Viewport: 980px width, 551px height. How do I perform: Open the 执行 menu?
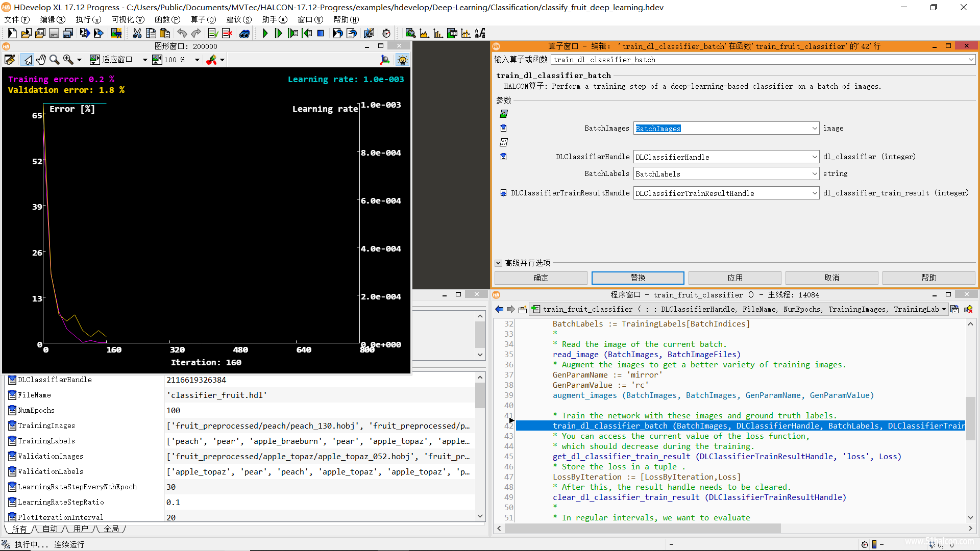point(88,19)
